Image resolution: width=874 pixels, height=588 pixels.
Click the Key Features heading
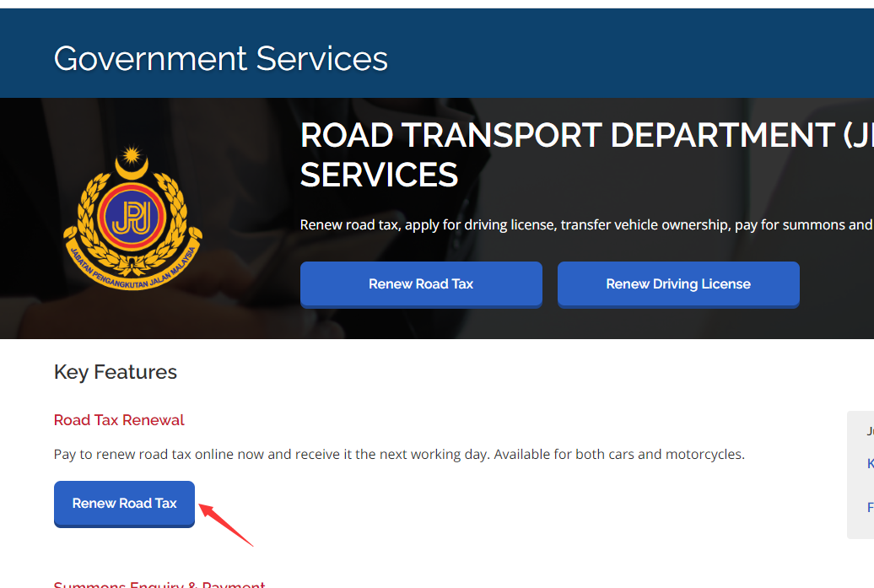click(x=116, y=372)
